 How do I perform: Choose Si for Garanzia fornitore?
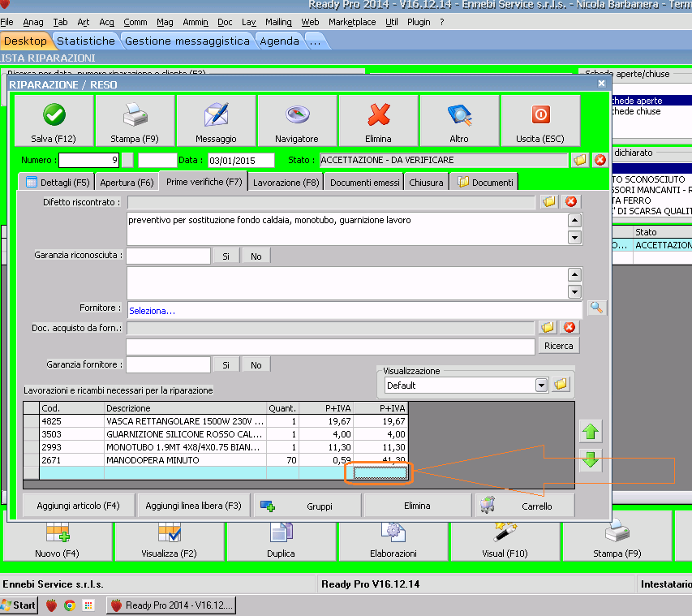[x=226, y=365]
